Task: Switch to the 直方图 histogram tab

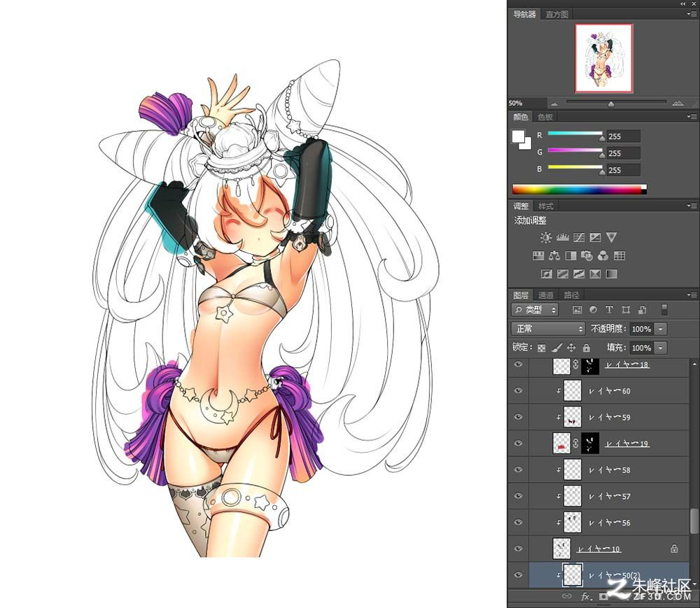Action: click(557, 14)
